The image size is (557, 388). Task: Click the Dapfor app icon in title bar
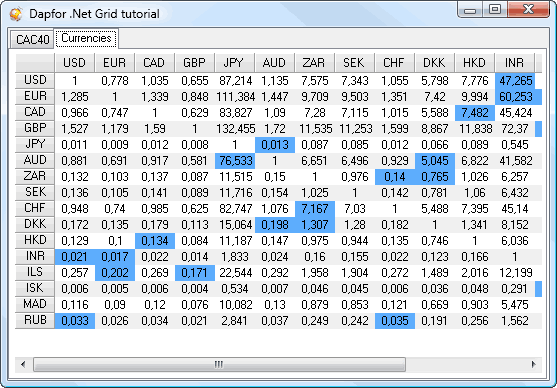pos(16,14)
